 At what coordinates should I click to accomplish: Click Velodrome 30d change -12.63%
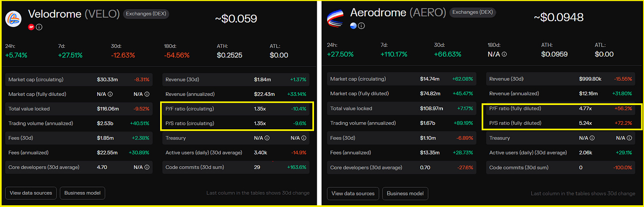(123, 55)
